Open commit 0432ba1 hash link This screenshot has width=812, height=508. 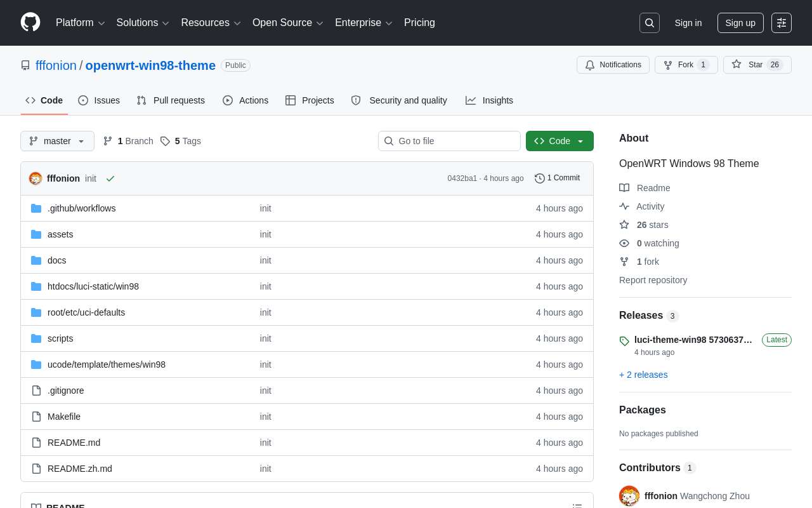click(462, 178)
